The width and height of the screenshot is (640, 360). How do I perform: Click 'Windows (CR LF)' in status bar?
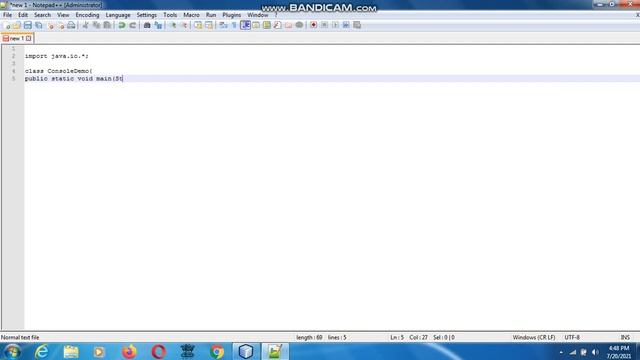click(x=534, y=338)
